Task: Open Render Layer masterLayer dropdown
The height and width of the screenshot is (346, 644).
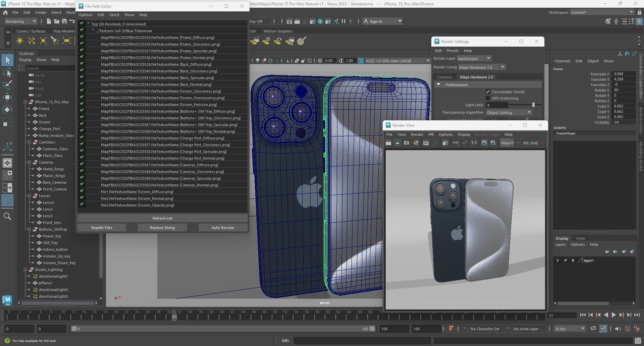Action: tap(474, 58)
